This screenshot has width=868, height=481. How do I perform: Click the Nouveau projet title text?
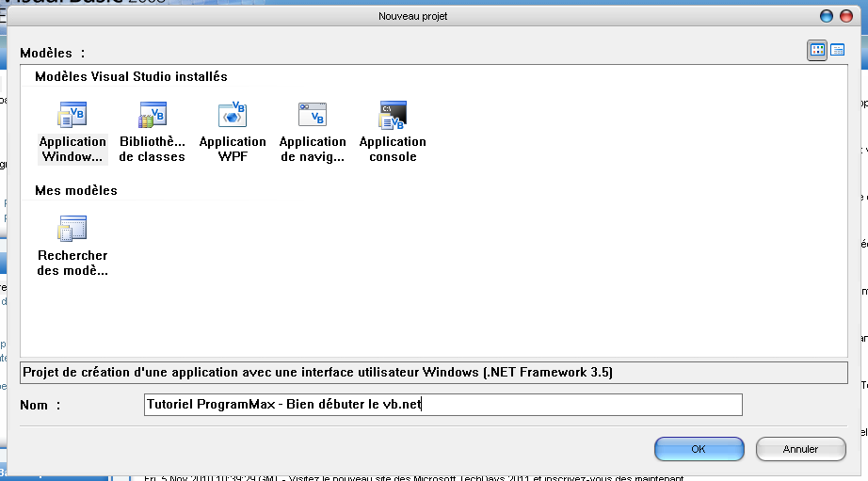pyautogui.click(x=413, y=16)
